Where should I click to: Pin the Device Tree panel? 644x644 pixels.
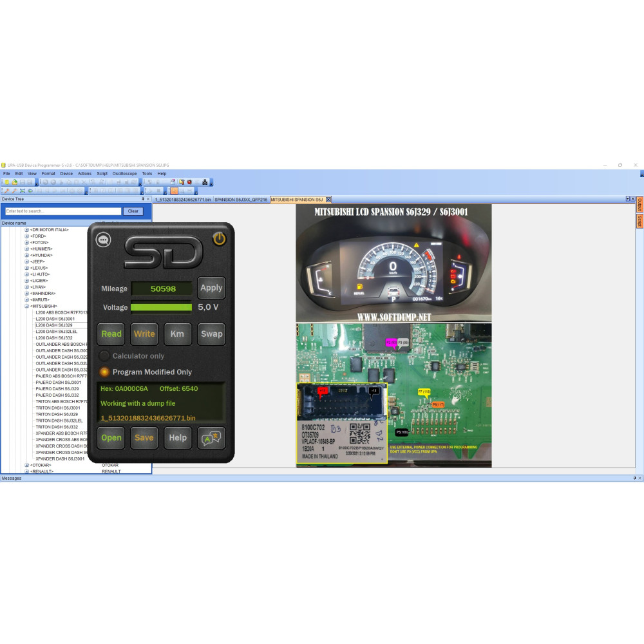(x=143, y=199)
